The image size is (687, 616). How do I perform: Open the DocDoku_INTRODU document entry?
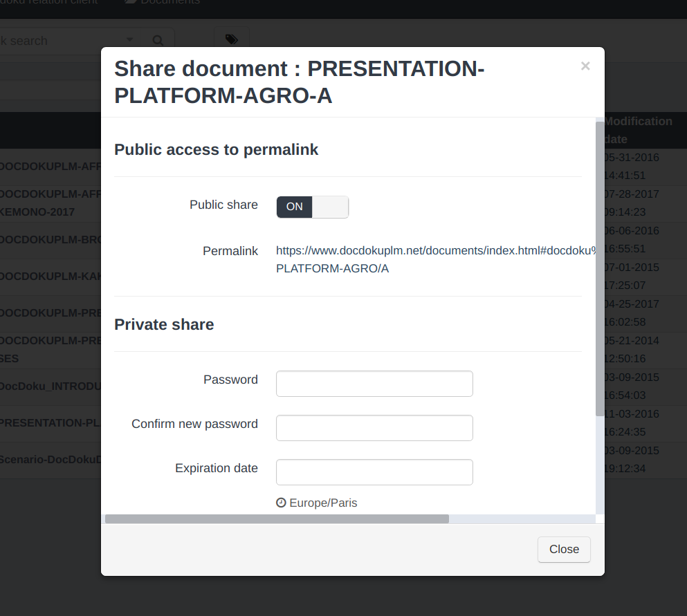click(50, 386)
